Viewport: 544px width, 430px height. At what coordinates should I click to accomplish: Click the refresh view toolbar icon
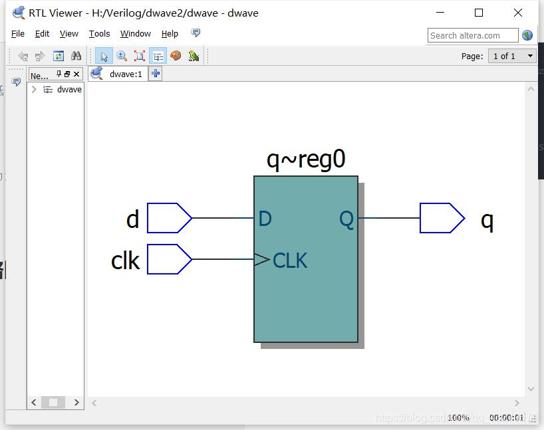[58, 56]
